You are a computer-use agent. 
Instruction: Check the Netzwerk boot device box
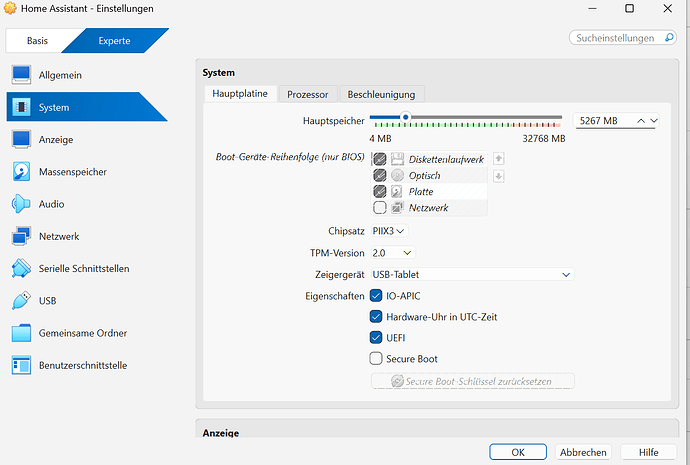[x=379, y=207]
